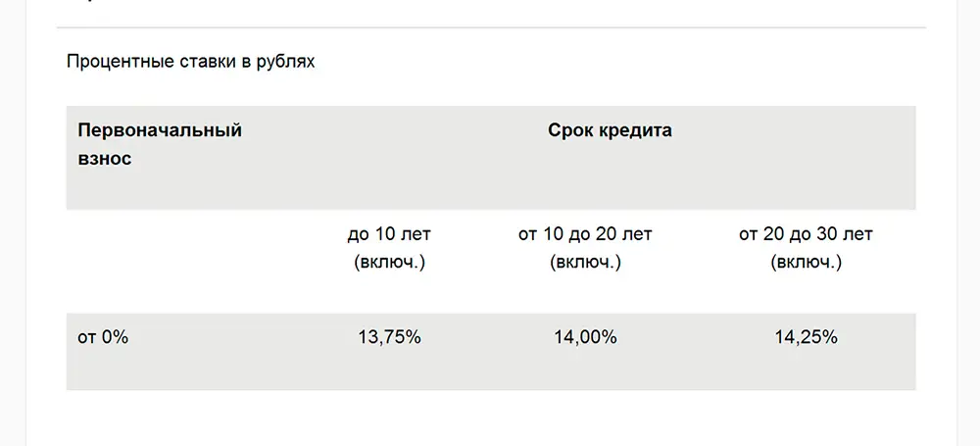Screen dimensions: 980x446
Task: Click the cut-off text at the top left
Action: (73, 1)
